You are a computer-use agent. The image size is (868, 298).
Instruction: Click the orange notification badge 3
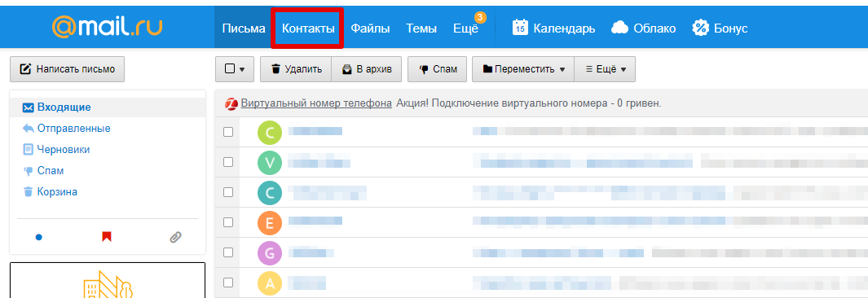click(480, 18)
